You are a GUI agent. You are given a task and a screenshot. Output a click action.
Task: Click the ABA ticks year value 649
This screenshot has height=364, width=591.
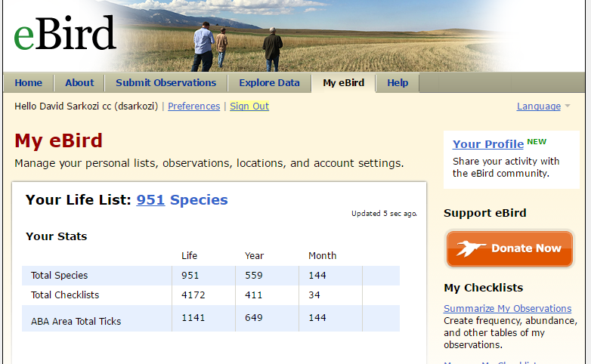[x=254, y=318]
